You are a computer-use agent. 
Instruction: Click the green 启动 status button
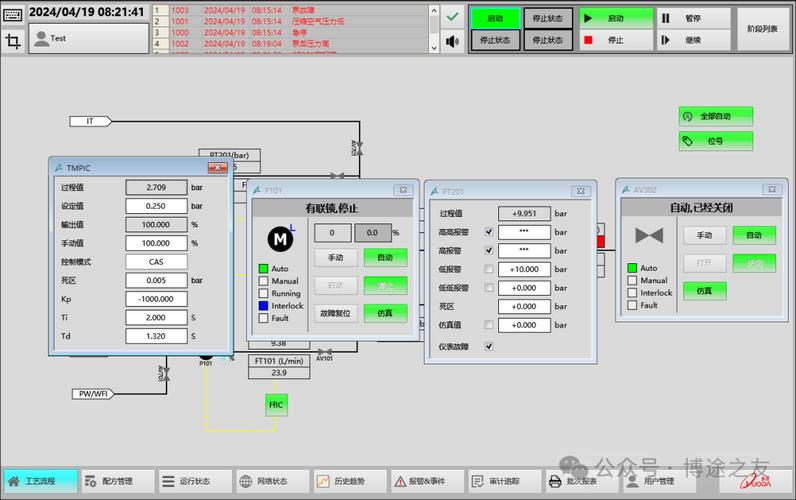495,18
